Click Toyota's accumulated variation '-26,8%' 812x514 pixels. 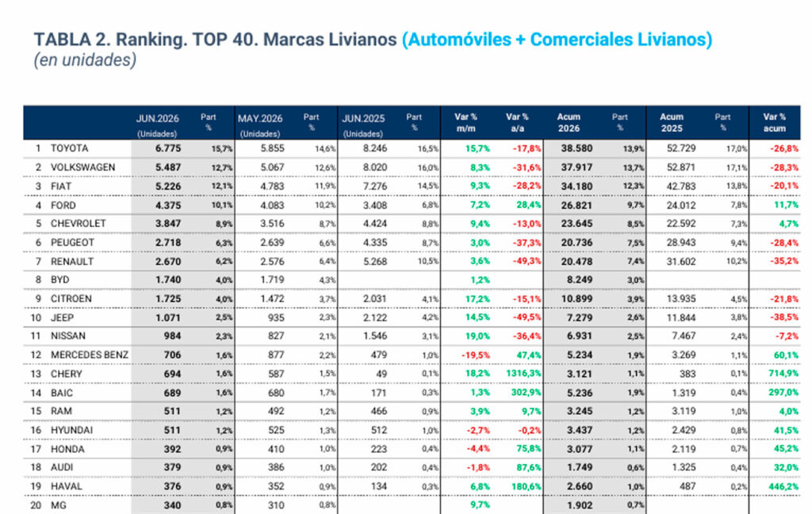784,148
